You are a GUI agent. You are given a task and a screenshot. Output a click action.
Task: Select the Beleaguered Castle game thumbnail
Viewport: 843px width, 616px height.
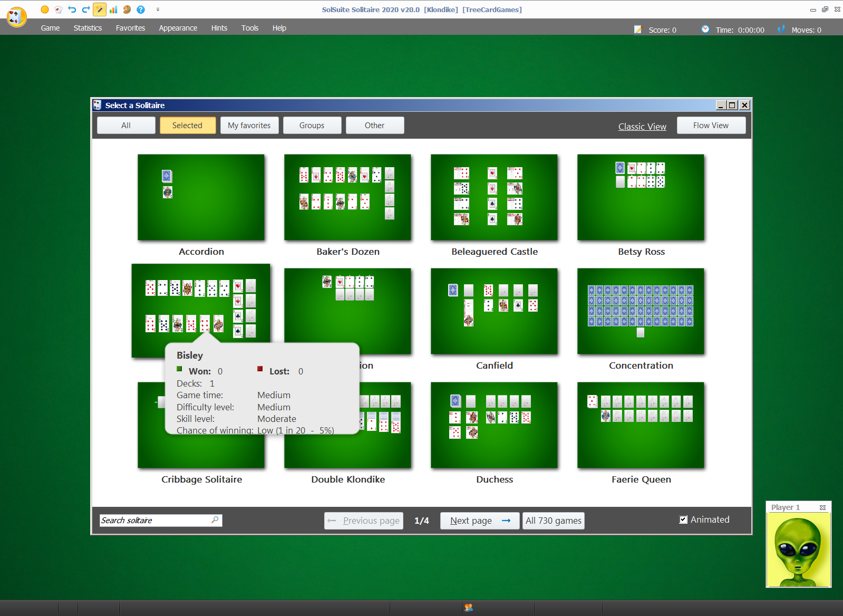tap(494, 197)
